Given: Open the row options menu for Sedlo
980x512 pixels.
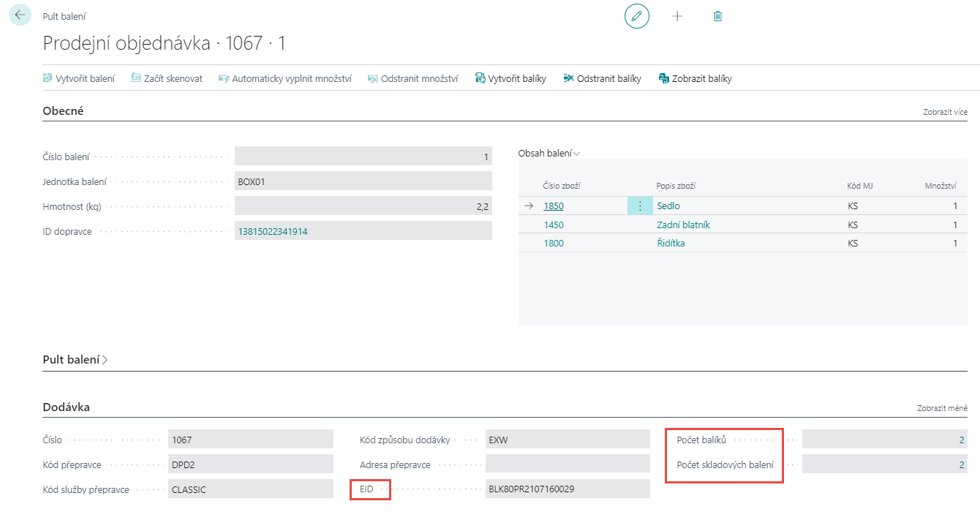Looking at the screenshot, I should click(x=640, y=206).
